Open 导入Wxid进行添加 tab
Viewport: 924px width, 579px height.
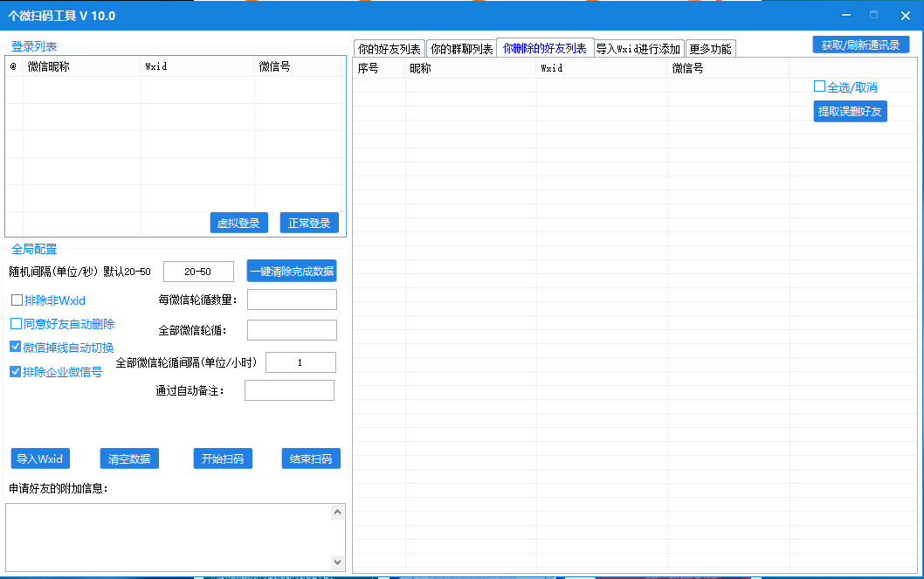[638, 49]
